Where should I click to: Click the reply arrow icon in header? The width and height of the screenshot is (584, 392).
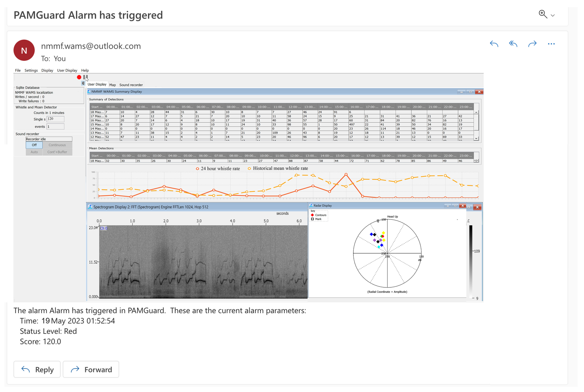(494, 44)
